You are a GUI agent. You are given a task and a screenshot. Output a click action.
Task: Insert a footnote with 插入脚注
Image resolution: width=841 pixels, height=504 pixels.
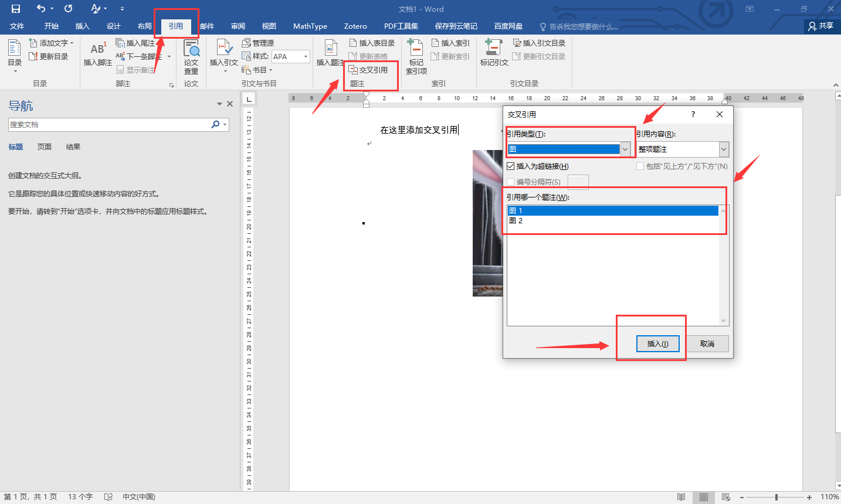[97, 53]
